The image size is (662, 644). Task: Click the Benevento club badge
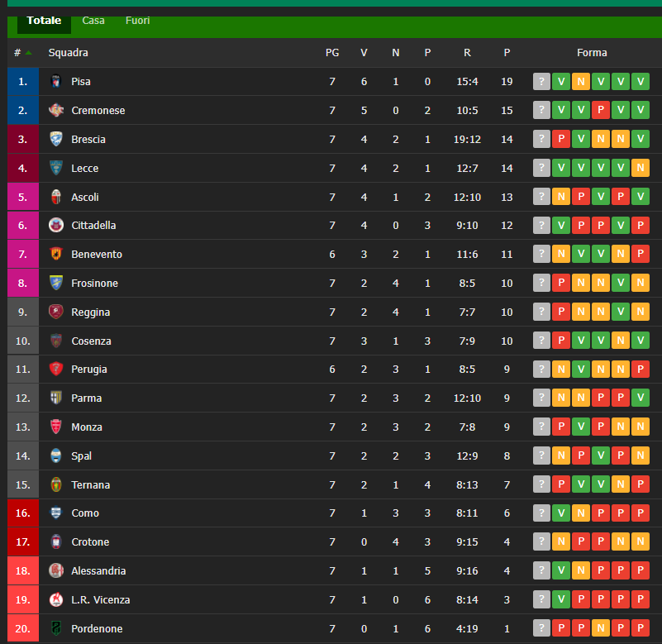[55, 254]
